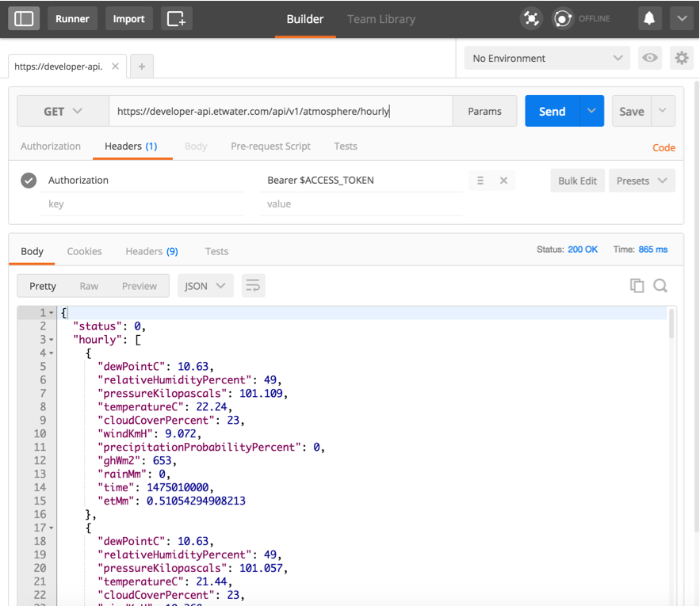
Task: Open the drag handle menu for Authorization header
Action: click(x=480, y=181)
